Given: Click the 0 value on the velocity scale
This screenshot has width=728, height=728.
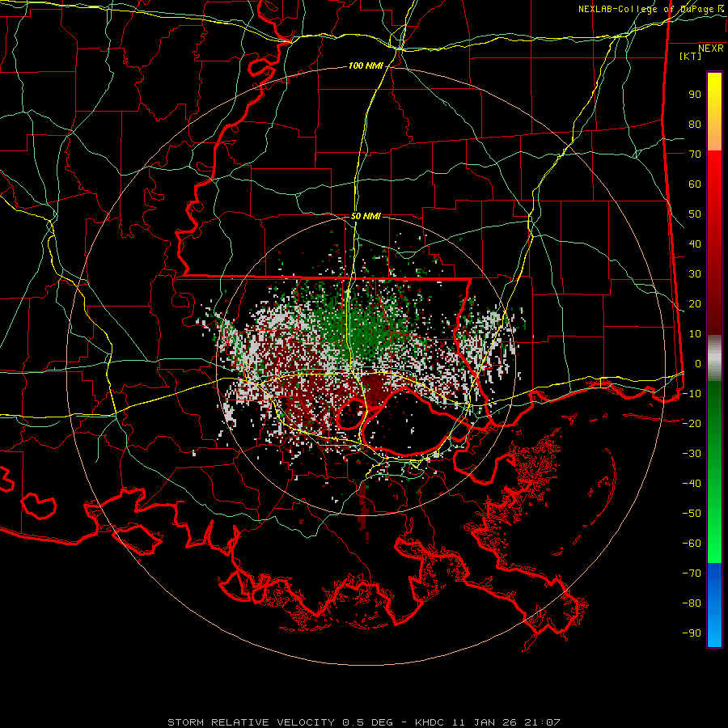Looking at the screenshot, I should pyautogui.click(x=698, y=364).
